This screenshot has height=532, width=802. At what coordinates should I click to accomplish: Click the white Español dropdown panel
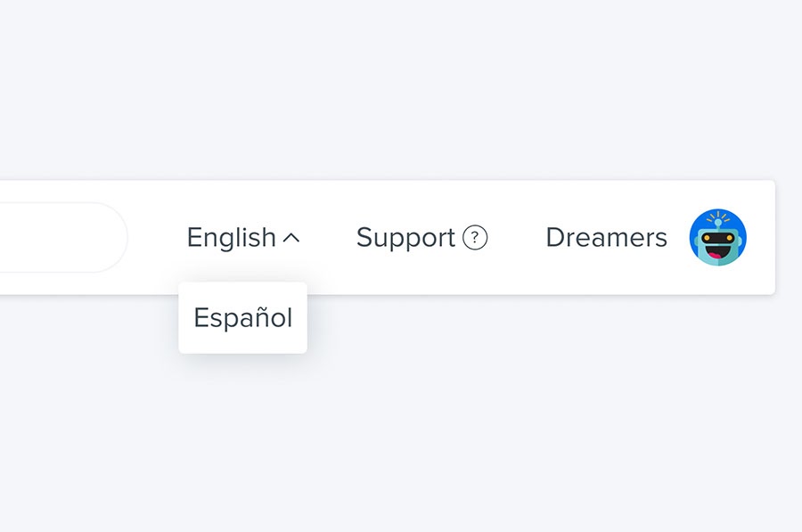243,317
